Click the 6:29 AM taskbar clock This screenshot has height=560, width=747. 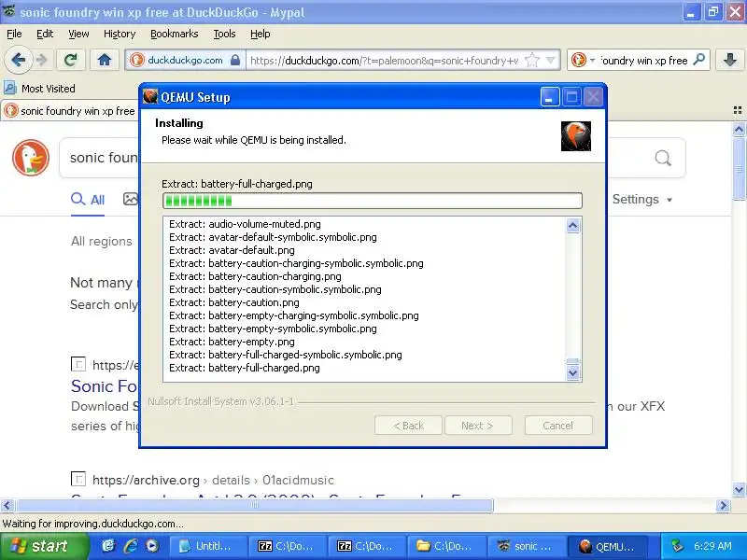[712, 546]
